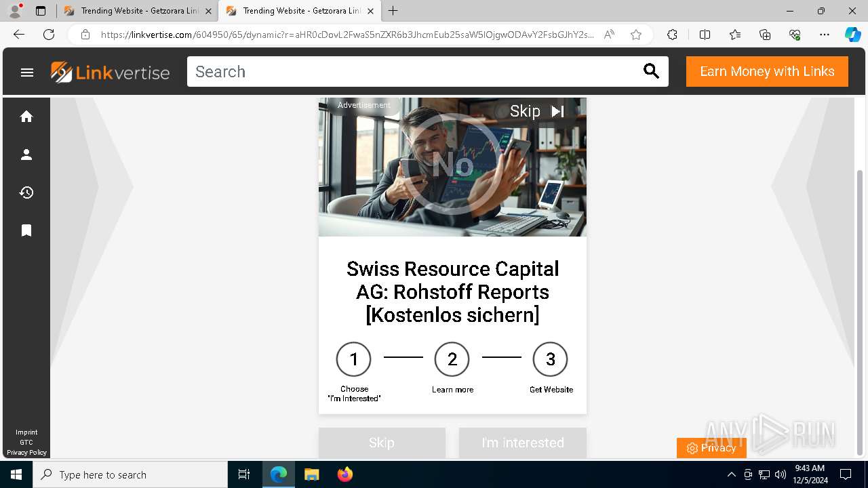
Task: Toggle Split screen view
Action: click(705, 35)
